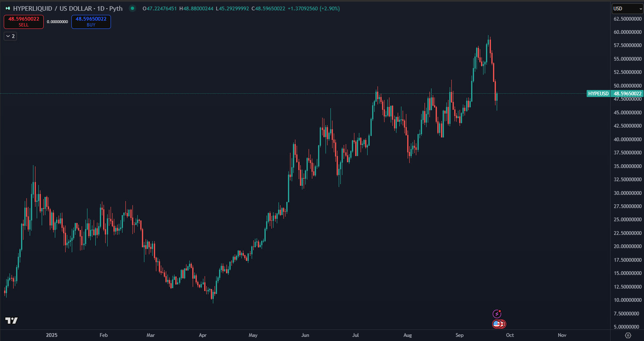Click the May label on time axis
Viewport: 644px width, 341px height.
pos(253,335)
